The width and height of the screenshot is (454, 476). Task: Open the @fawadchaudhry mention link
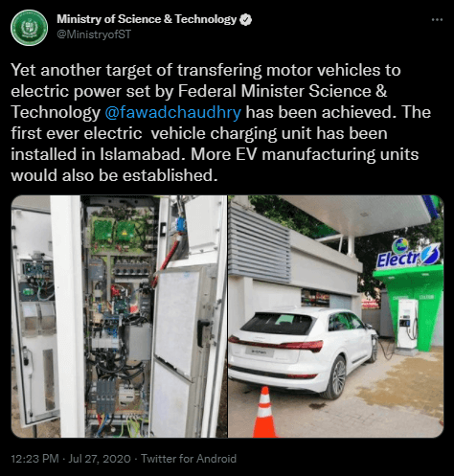point(172,112)
